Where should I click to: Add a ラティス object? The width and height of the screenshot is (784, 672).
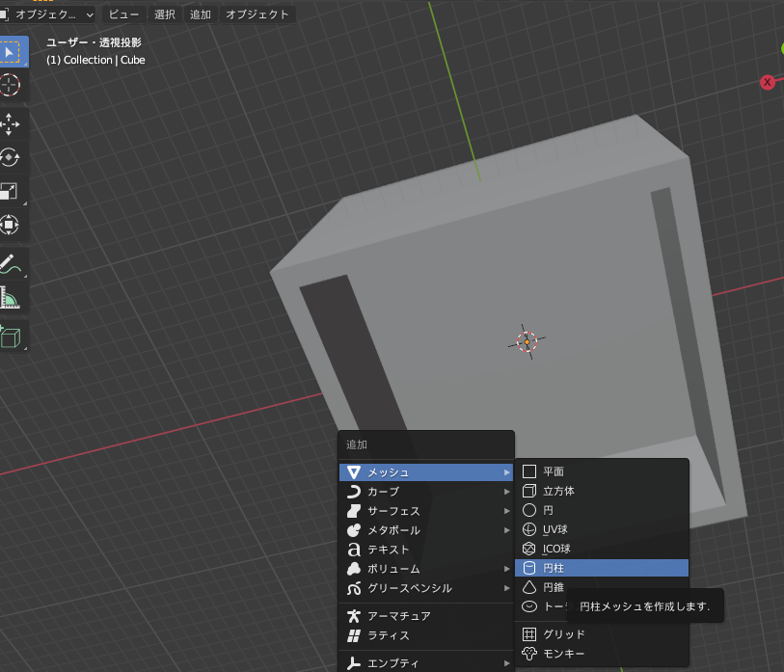[x=426, y=635]
